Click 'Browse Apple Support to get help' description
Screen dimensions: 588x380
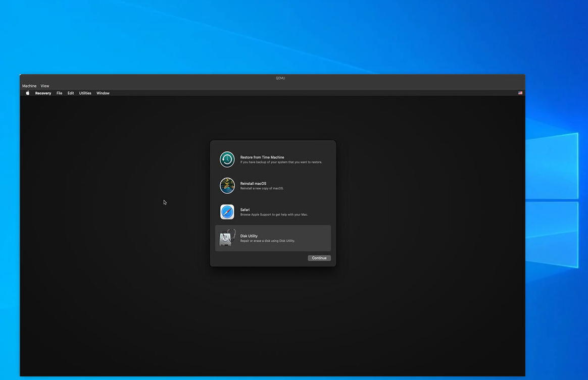pyautogui.click(x=274, y=215)
